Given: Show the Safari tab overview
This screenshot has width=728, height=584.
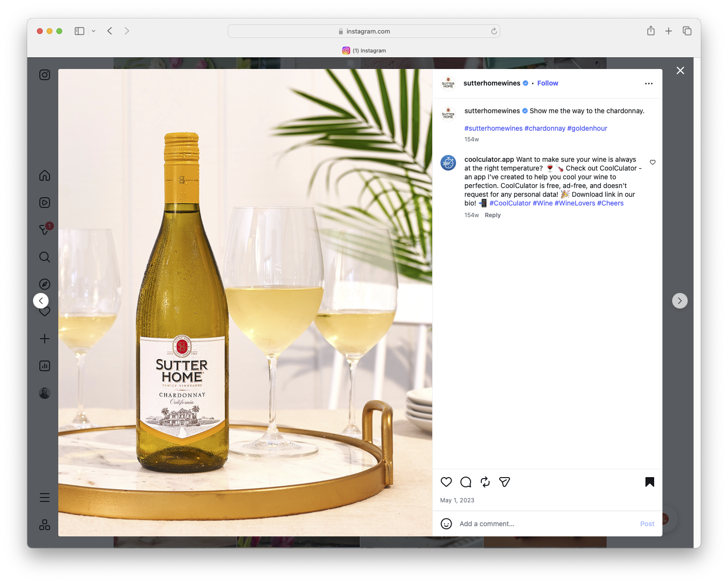Looking at the screenshot, I should pos(687,31).
